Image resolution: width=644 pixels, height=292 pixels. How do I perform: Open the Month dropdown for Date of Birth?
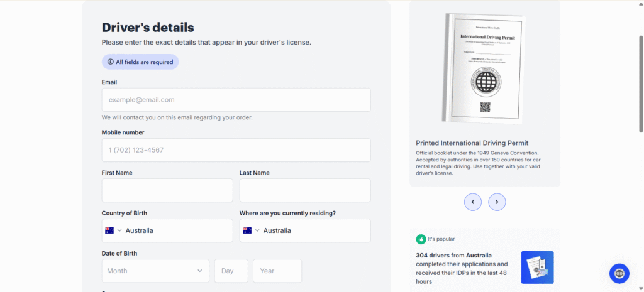[x=155, y=271]
